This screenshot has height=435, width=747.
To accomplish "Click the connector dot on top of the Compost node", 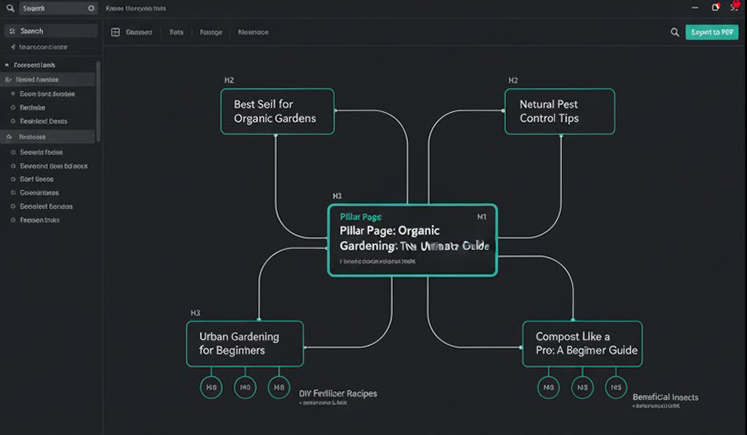I will [x=573, y=320].
